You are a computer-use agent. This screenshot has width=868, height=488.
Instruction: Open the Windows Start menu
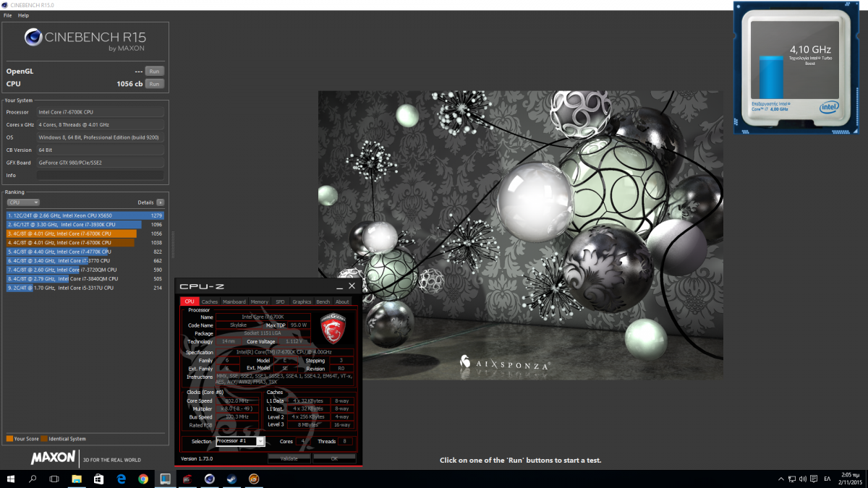point(12,479)
